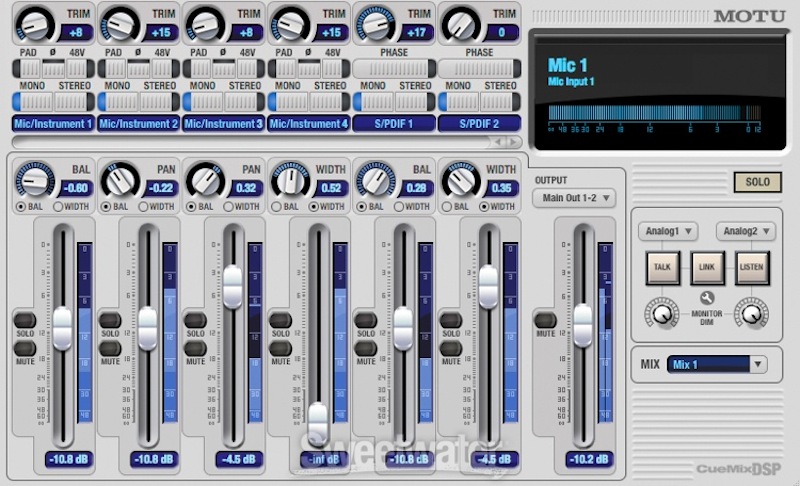The image size is (800, 486).
Task: Mute the Main Out 1-2 output
Action: coord(545,320)
